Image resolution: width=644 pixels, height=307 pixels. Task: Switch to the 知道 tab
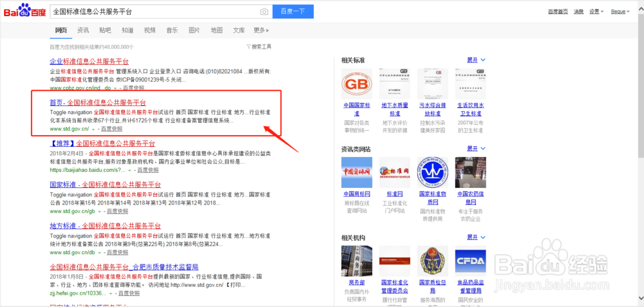coord(128,30)
